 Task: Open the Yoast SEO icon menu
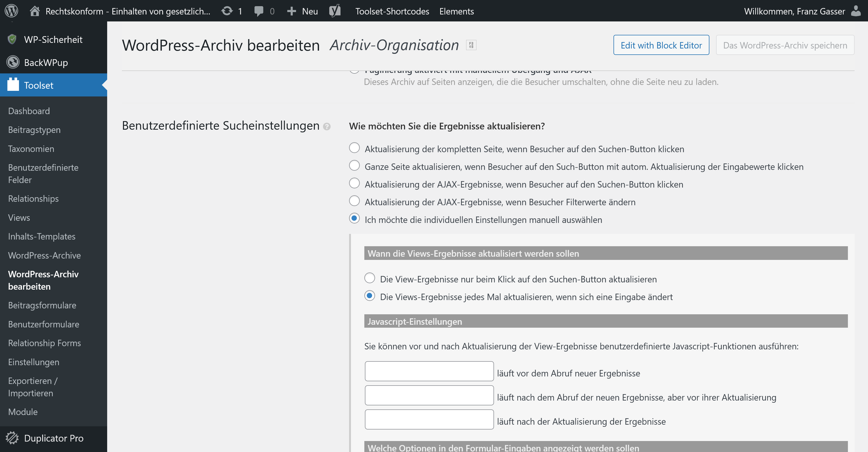(x=335, y=11)
